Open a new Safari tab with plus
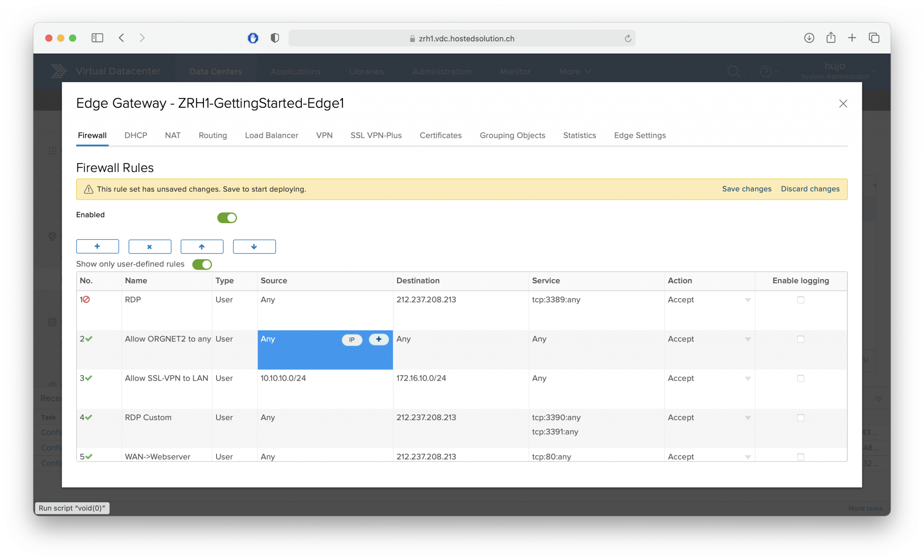This screenshot has width=924, height=560. point(852,38)
